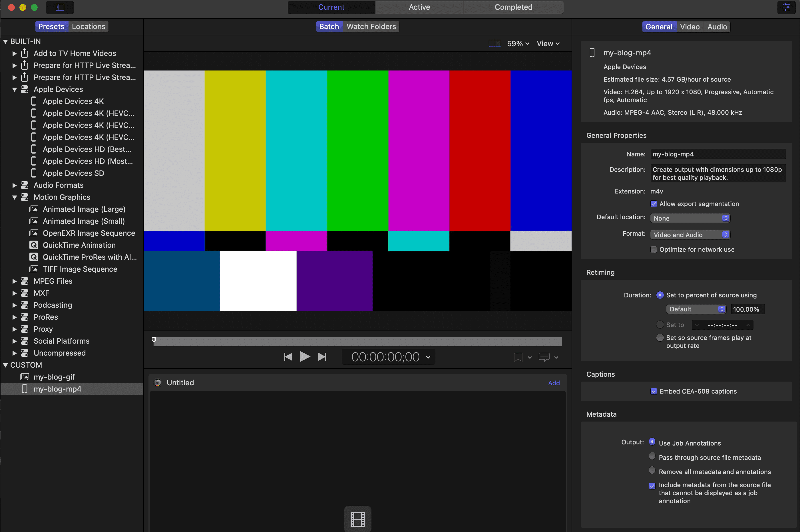
Task: Open the 59% zoom level menu
Action: click(x=518, y=44)
